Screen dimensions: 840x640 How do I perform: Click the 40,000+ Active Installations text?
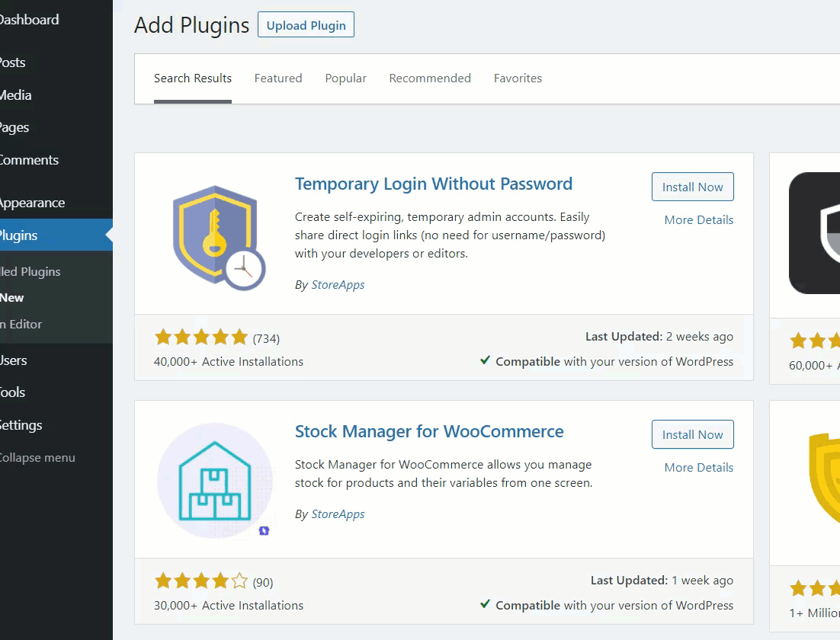[228, 361]
